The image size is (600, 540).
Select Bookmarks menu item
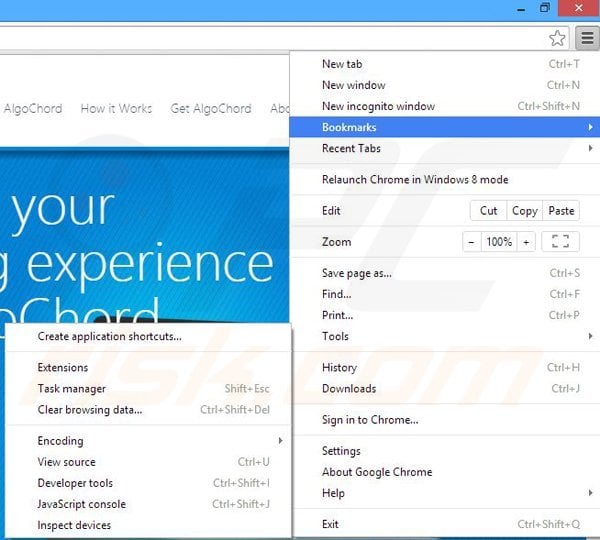tap(445, 127)
